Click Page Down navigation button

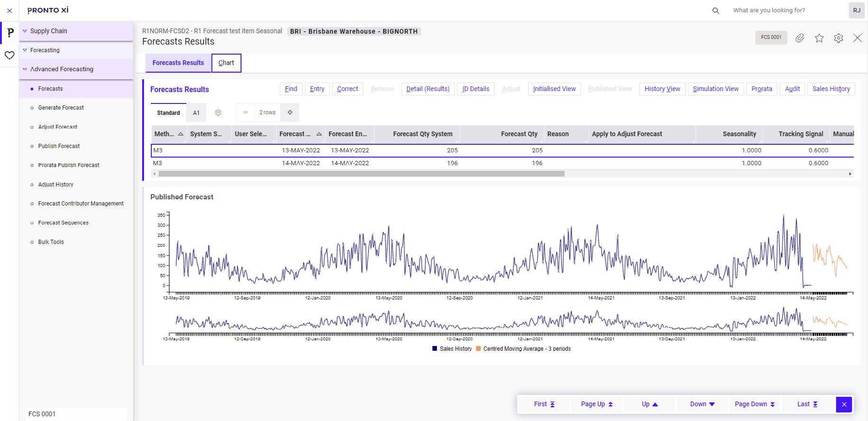tap(755, 404)
